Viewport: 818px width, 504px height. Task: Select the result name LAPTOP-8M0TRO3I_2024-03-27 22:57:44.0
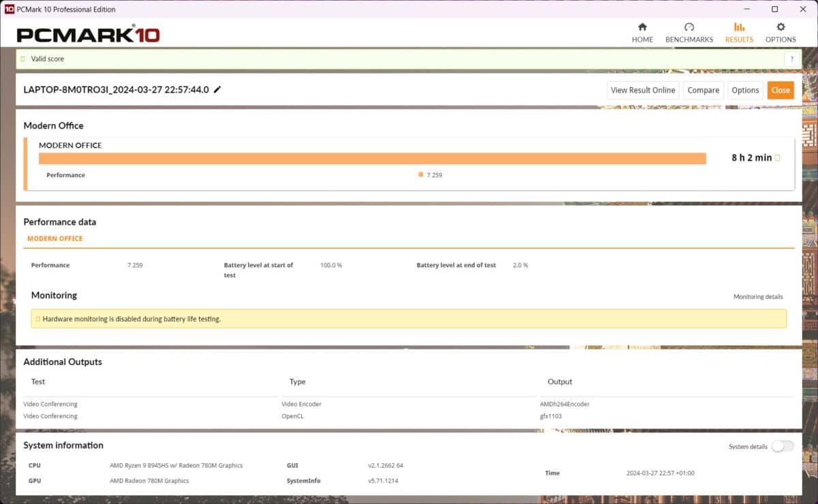117,90
